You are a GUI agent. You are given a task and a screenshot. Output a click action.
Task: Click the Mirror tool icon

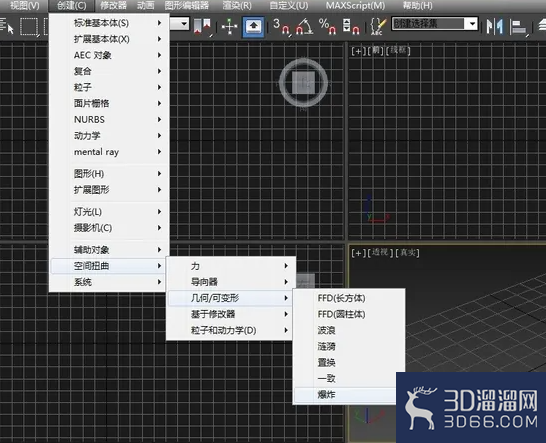[x=495, y=27]
